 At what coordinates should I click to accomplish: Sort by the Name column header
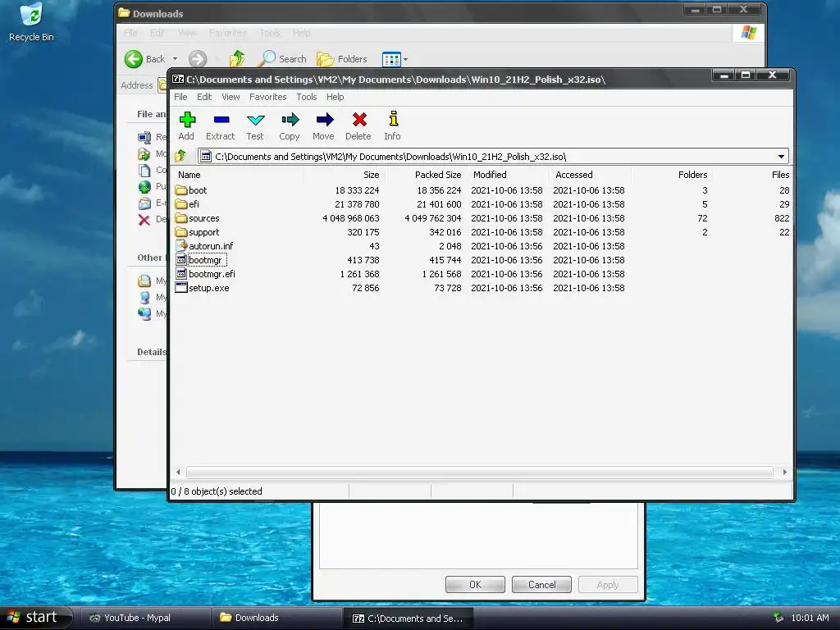(x=237, y=175)
